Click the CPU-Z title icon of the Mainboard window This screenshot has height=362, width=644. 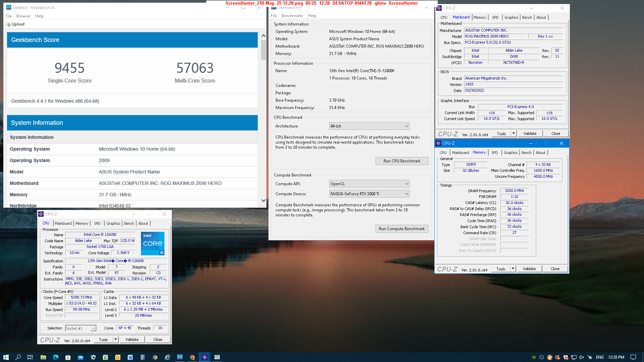439,8
